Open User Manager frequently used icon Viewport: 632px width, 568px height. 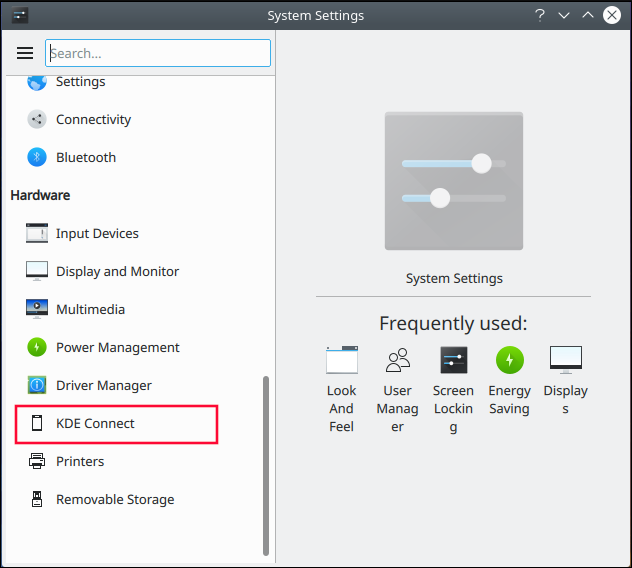(397, 360)
